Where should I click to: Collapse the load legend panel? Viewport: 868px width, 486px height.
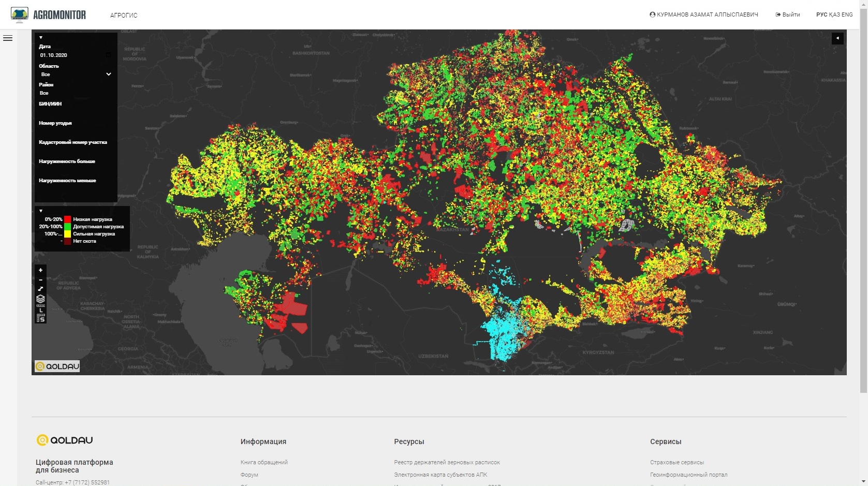(x=41, y=211)
